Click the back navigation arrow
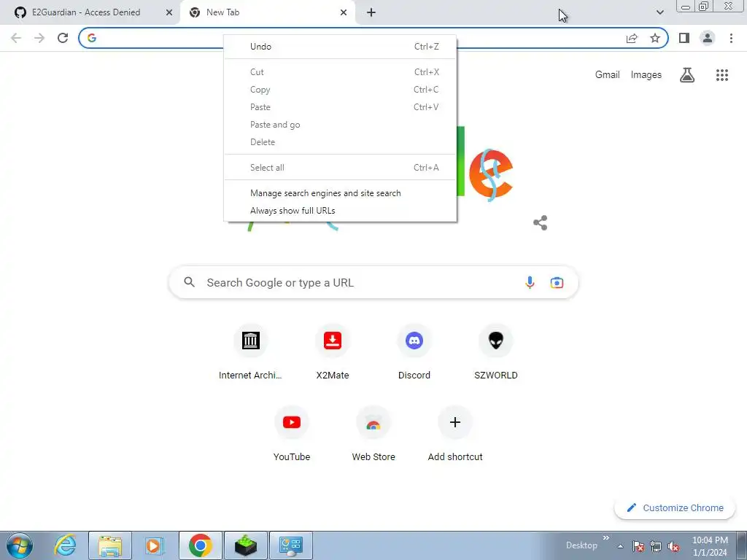Screen dimensions: 747x560 [x=16, y=38]
